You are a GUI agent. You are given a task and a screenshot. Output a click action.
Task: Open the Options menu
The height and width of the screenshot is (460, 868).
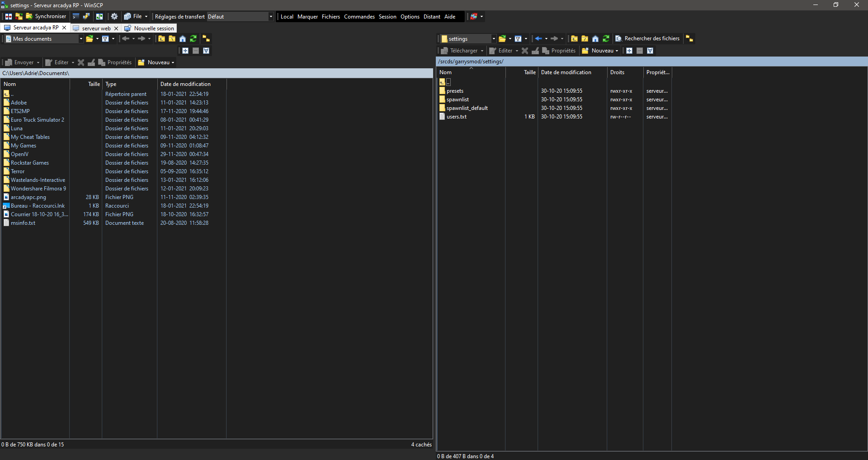pyautogui.click(x=410, y=17)
